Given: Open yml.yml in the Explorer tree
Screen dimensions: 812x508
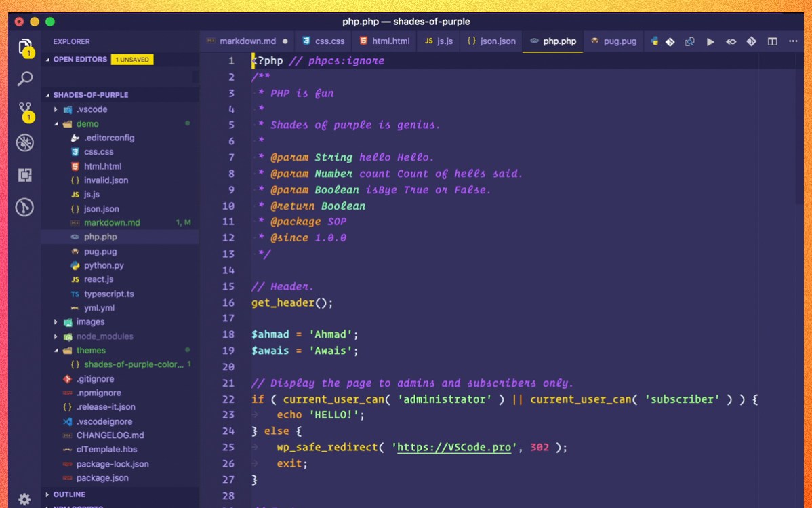Looking at the screenshot, I should click(x=100, y=308).
